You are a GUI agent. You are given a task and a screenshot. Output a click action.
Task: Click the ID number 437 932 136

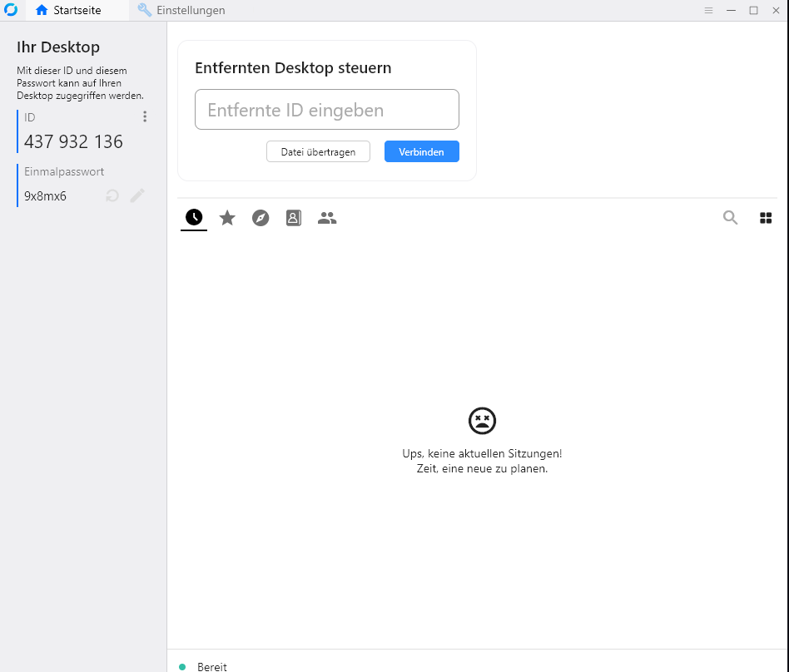(73, 142)
